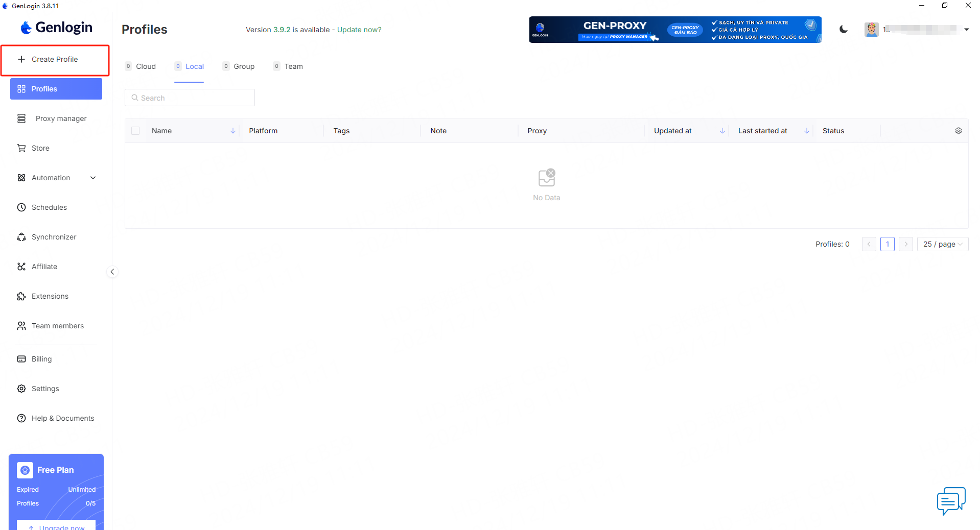980x530 pixels.
Task: Click the Create Profile button
Action: point(55,59)
